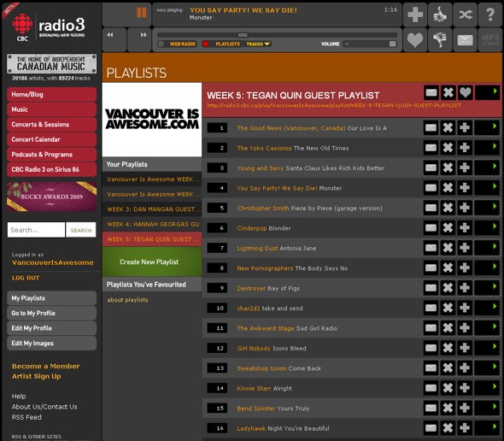The width and height of the screenshot is (504, 441).
Task: Email Lightning Dust Antonia Jane track
Action: (x=431, y=247)
